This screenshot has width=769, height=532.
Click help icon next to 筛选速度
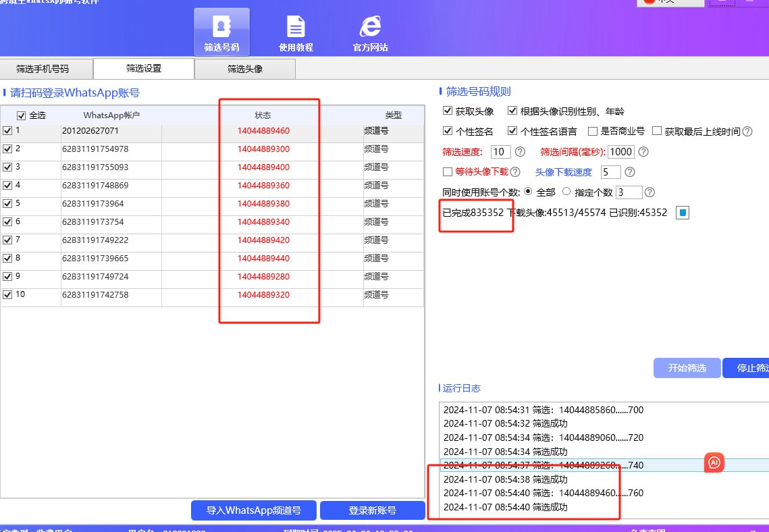520,152
